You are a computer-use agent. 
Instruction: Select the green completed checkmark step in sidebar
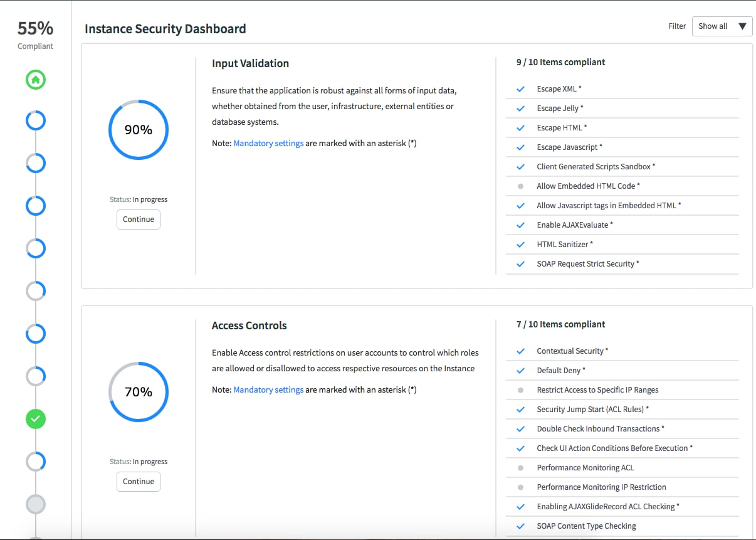click(x=36, y=418)
